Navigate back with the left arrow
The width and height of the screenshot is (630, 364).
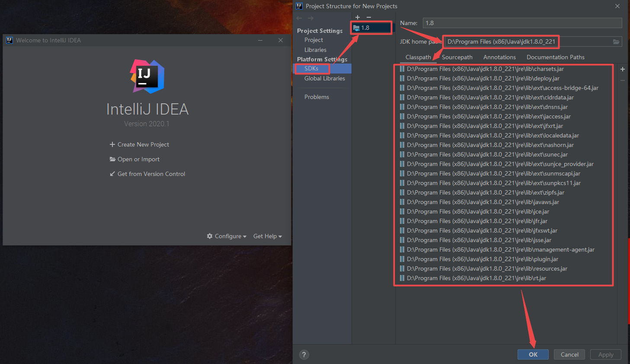coord(299,18)
